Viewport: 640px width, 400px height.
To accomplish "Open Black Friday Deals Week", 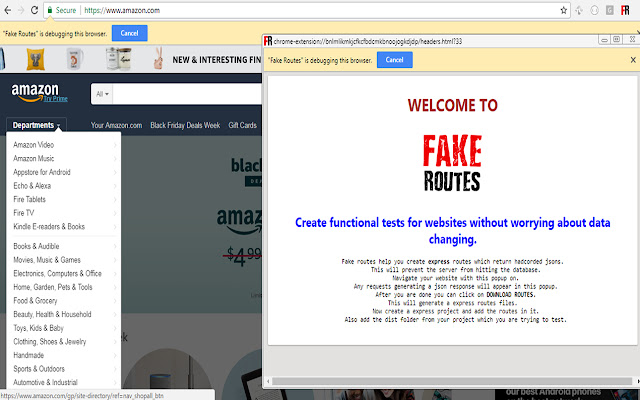I will point(185,125).
